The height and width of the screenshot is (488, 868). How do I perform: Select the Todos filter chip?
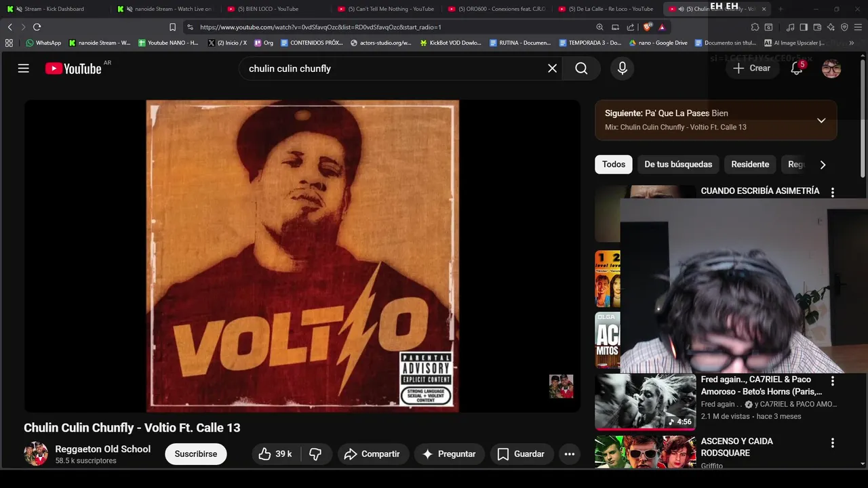pos(614,165)
